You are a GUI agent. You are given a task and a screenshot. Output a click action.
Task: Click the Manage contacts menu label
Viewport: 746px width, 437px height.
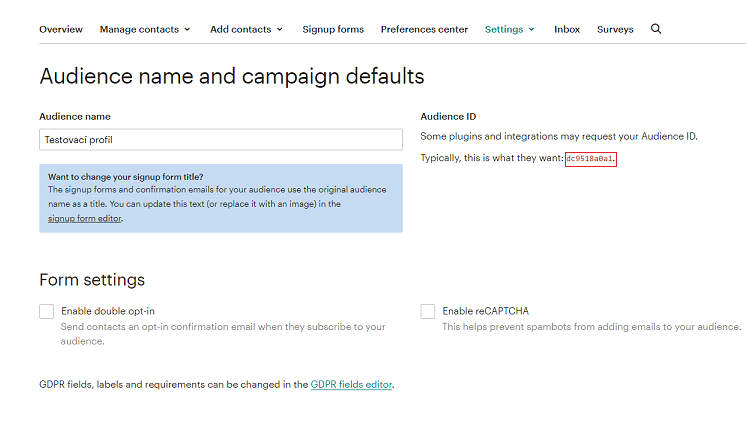(139, 29)
